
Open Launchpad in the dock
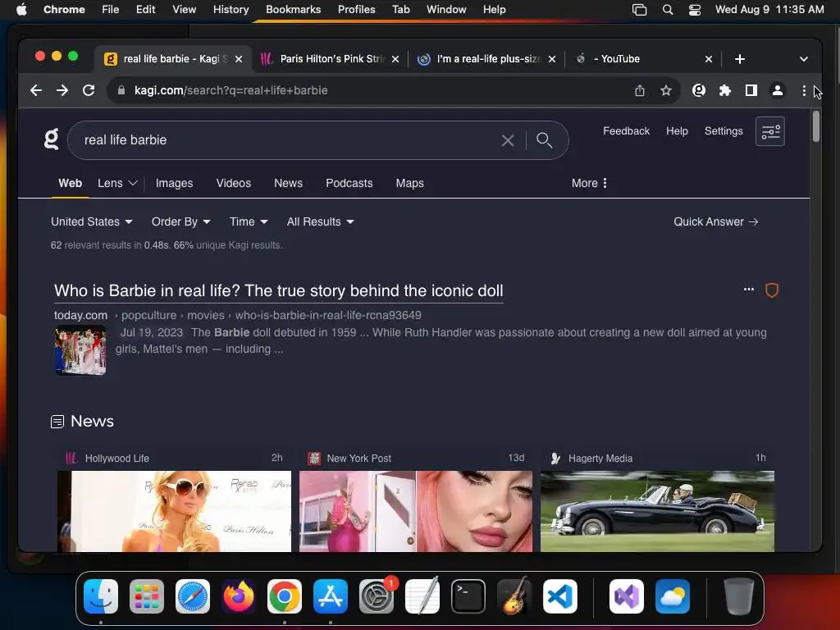[x=147, y=596]
